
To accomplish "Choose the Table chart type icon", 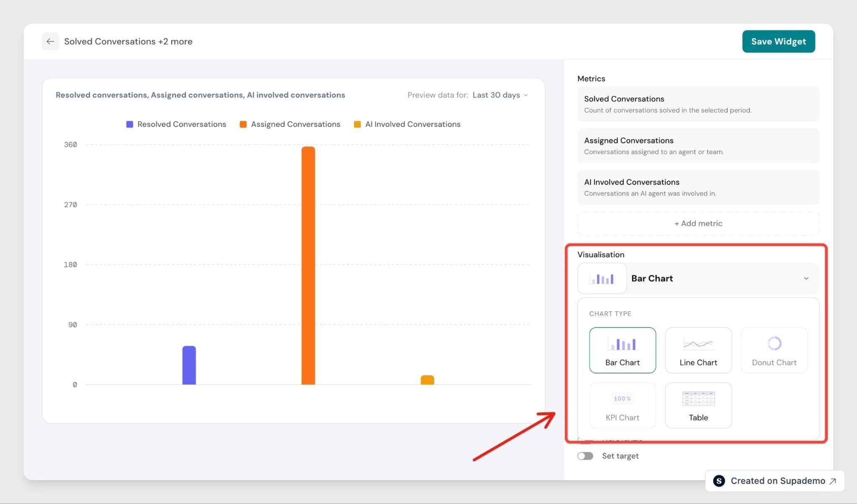I will [x=698, y=399].
